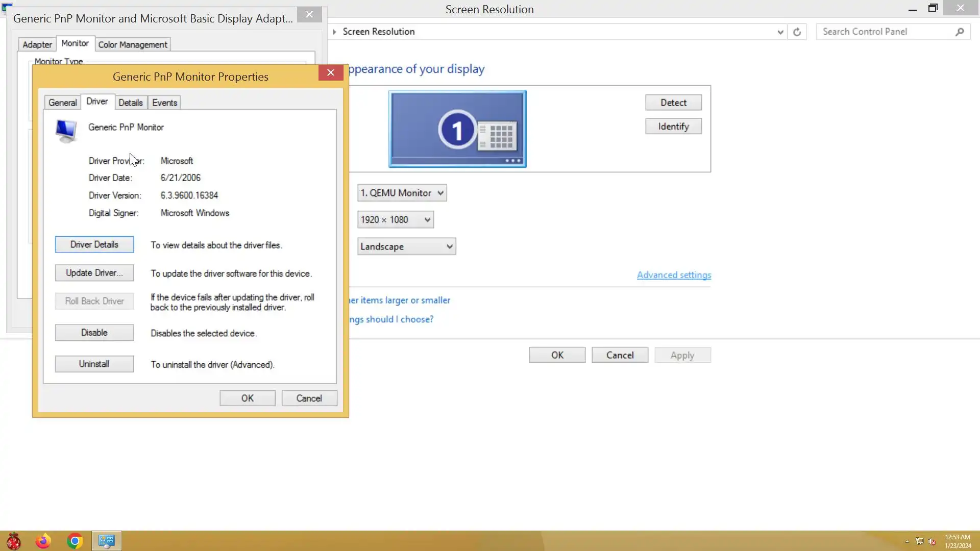Click the strawberry start icon in taskbar

click(14, 541)
